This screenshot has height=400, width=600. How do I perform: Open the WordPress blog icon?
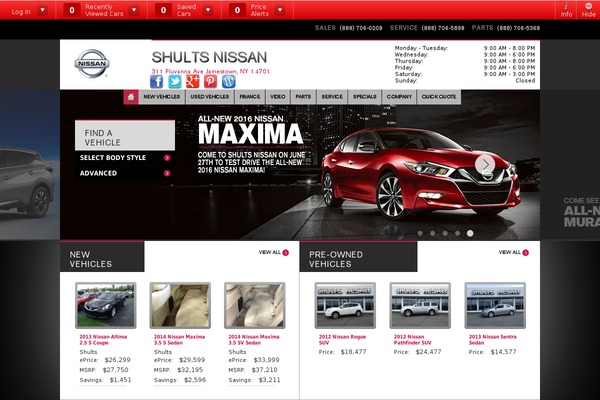click(x=229, y=82)
